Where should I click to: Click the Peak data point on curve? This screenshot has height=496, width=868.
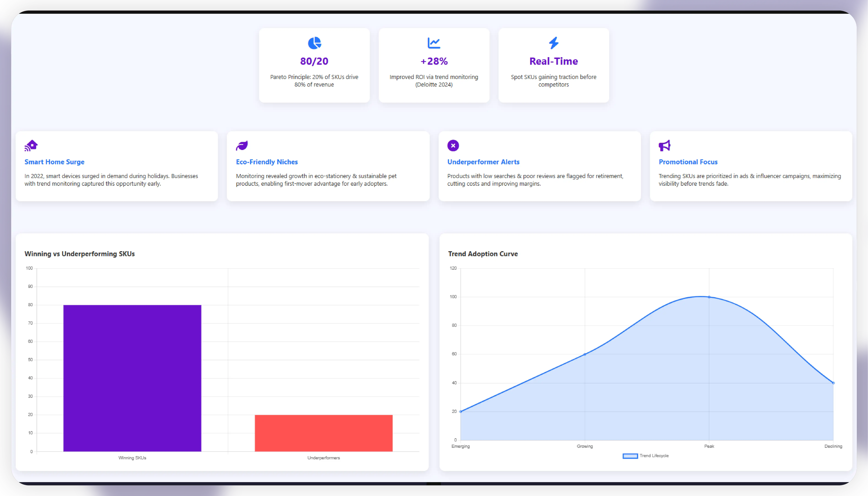[x=709, y=297]
